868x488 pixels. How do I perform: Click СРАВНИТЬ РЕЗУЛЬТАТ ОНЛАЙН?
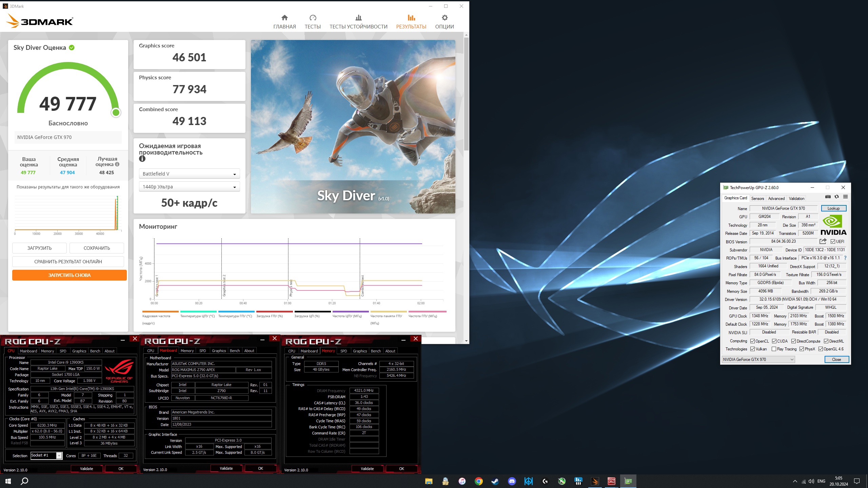[68, 262]
